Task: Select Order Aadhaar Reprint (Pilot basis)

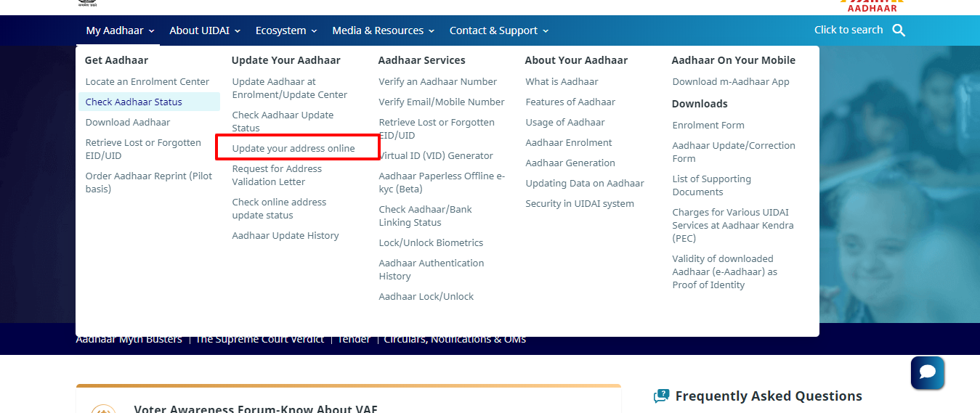Action: tap(149, 183)
